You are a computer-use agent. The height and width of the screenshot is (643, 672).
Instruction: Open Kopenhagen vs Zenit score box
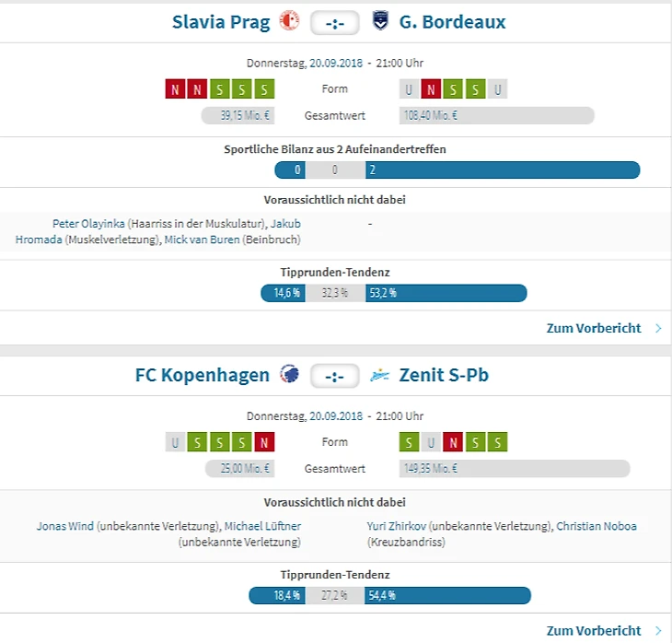334,376
